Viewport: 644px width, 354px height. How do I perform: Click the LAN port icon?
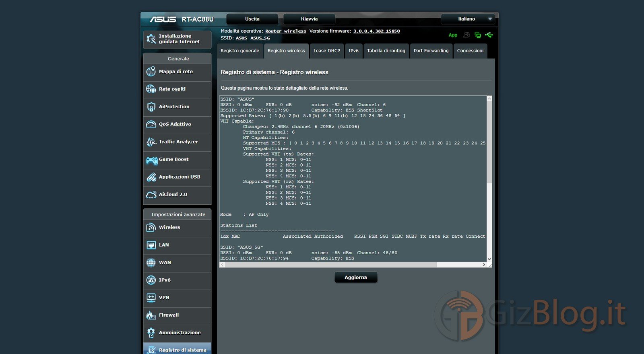pos(151,245)
